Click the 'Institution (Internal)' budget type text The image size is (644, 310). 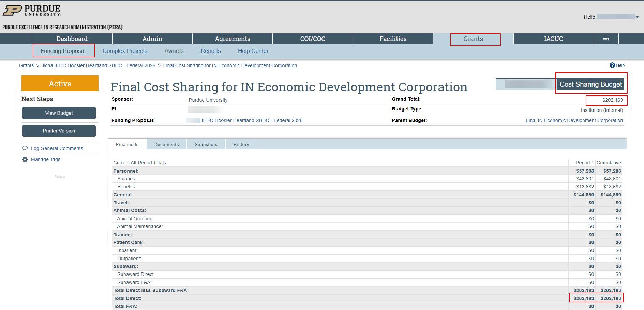click(602, 110)
